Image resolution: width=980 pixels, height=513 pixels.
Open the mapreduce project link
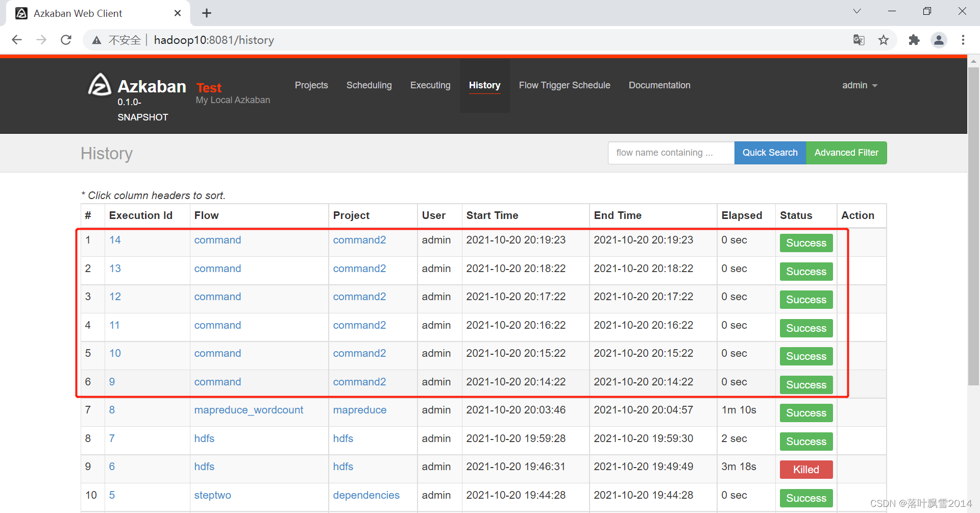click(359, 410)
